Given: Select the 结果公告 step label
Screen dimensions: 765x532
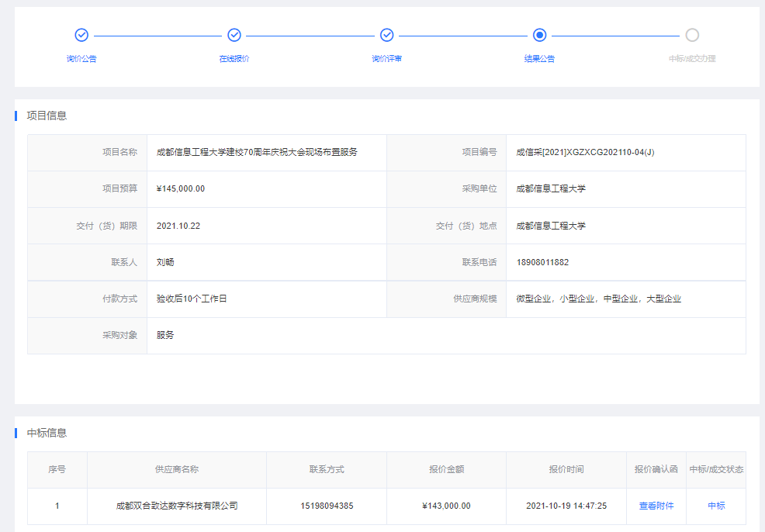Looking at the screenshot, I should (x=539, y=58).
